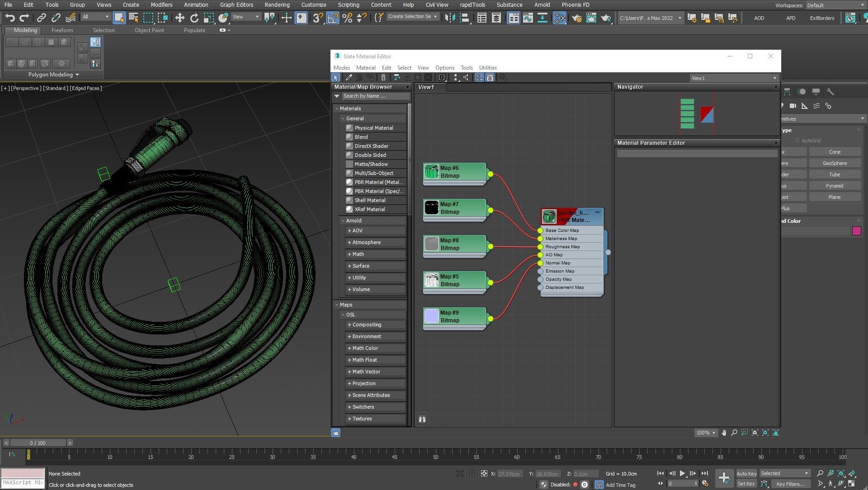868x490 pixels.
Task: Open View1 dropdown in Slate editor
Action: tap(734, 78)
